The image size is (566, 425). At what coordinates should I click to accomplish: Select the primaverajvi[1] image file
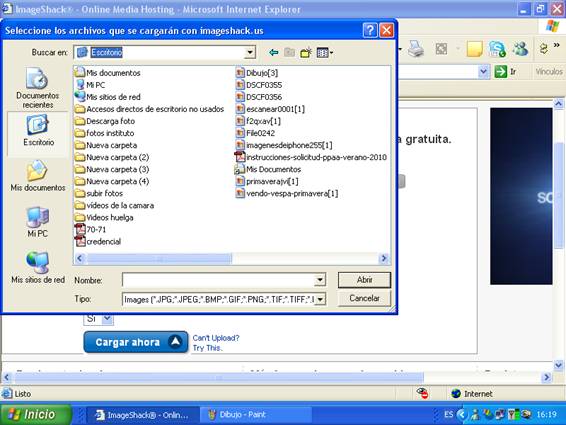pos(267,181)
